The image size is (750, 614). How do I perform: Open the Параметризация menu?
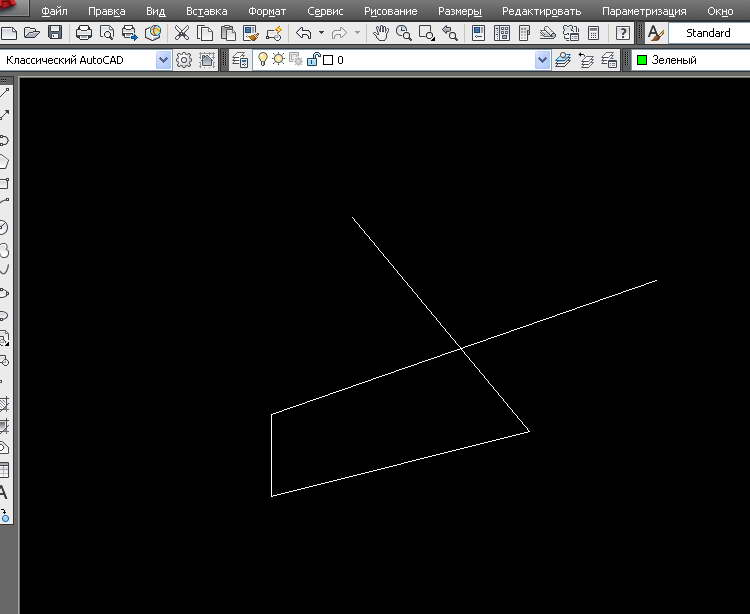(x=644, y=11)
